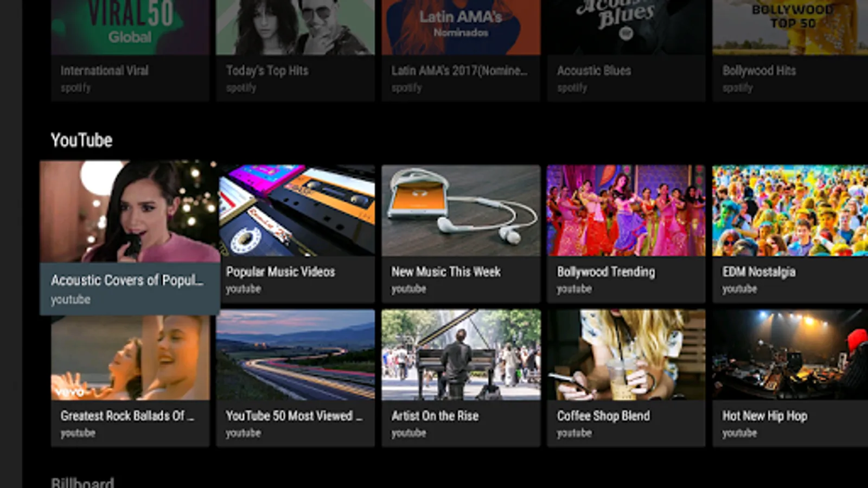
Task: Open the Acoustic Blues playlist cover
Action: click(x=627, y=27)
